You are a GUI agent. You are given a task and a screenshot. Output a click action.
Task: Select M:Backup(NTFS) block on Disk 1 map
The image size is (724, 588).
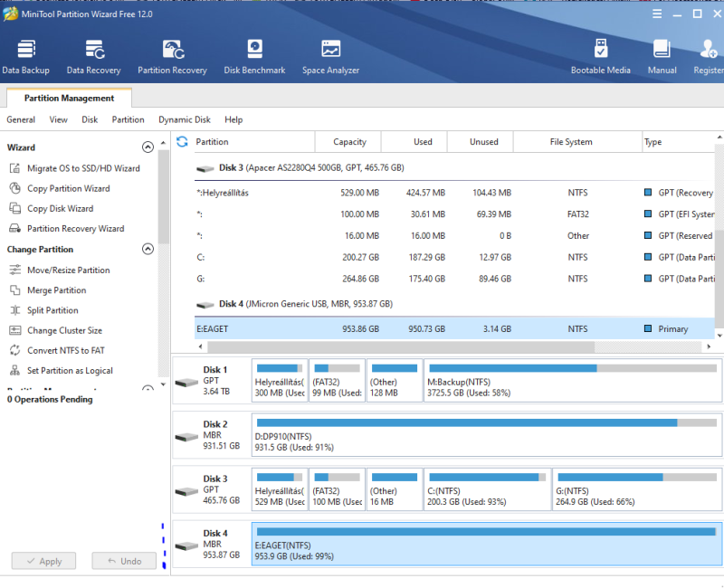(573, 381)
